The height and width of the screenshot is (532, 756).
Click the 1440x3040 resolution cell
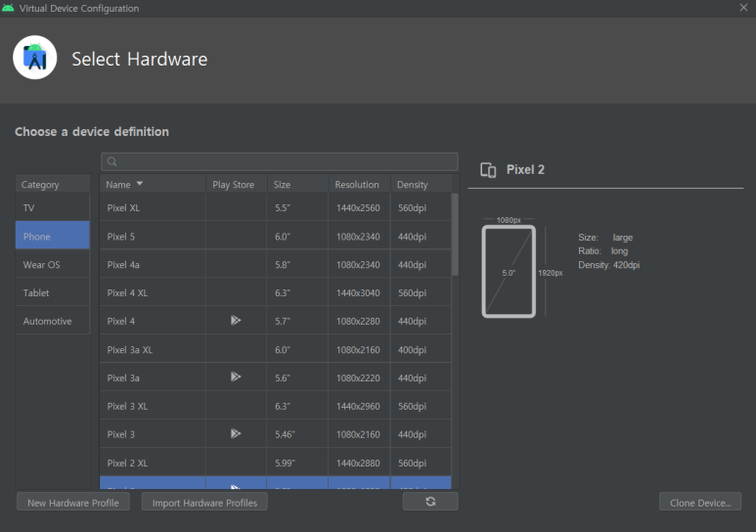click(x=358, y=292)
